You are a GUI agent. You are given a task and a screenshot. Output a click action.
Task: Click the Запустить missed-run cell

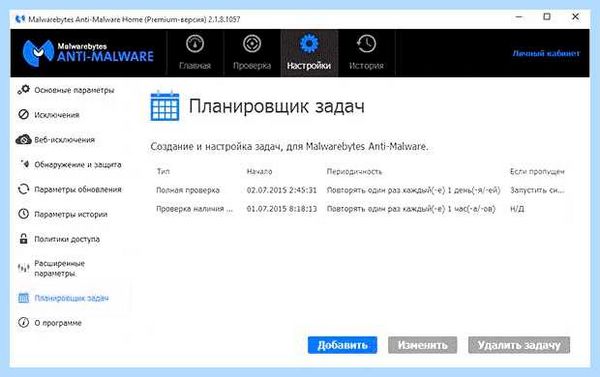(537, 190)
